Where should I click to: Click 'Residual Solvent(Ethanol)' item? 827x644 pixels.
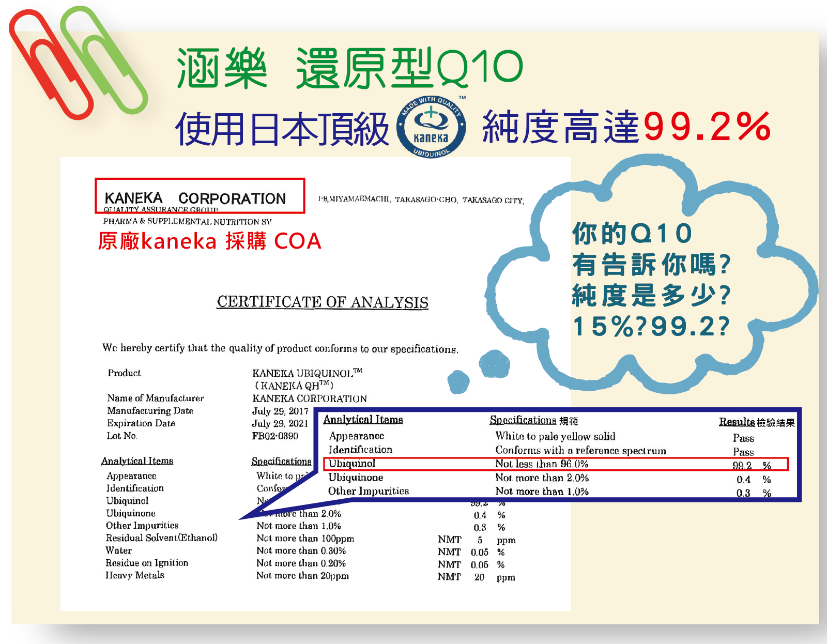tap(162, 538)
